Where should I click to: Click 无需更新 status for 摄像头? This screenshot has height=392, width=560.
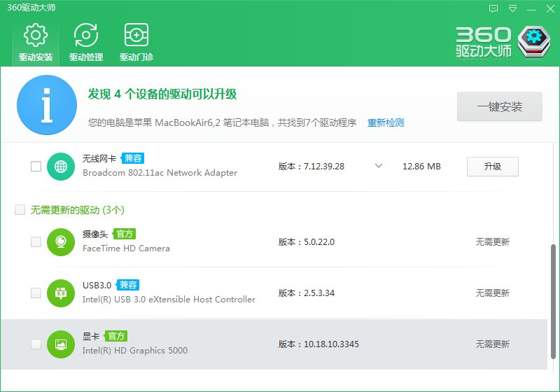(x=493, y=242)
